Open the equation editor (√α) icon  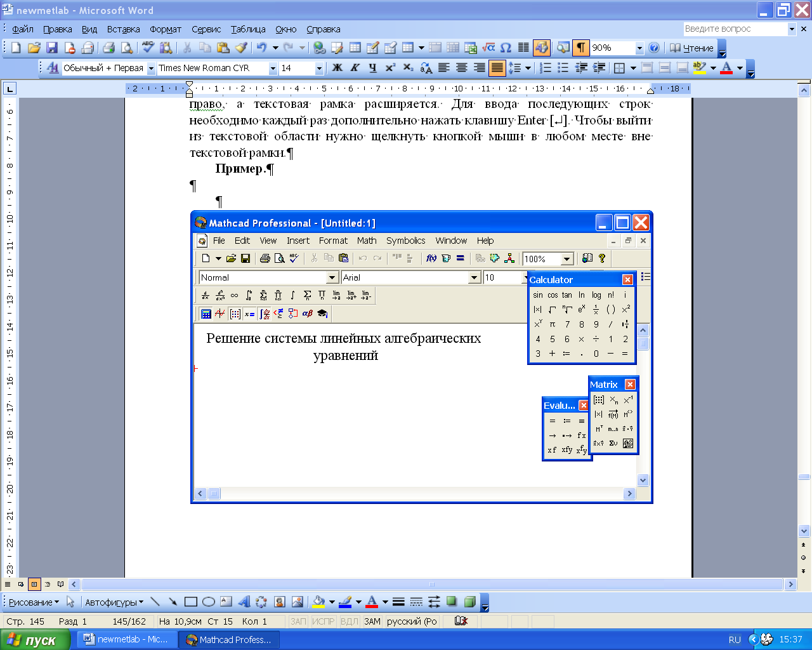pyautogui.click(x=488, y=48)
